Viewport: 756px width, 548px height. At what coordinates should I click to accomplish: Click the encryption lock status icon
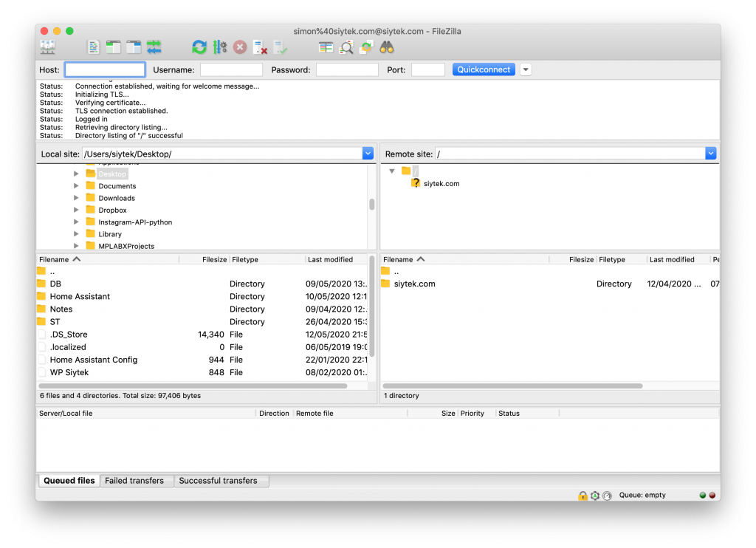click(583, 496)
